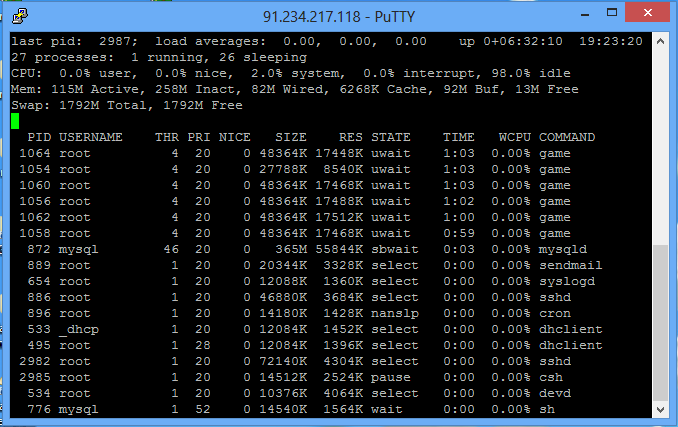Click the syslogd command name

pos(567,281)
